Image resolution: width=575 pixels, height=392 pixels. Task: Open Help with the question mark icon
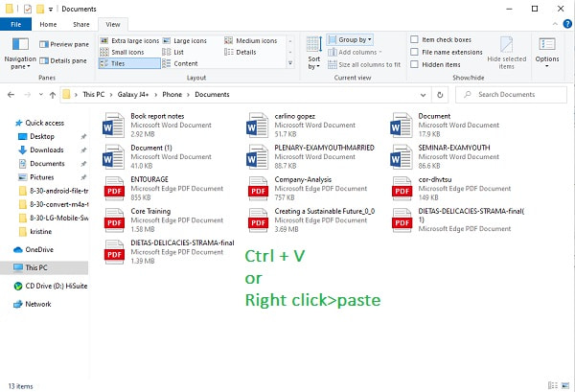pos(567,24)
